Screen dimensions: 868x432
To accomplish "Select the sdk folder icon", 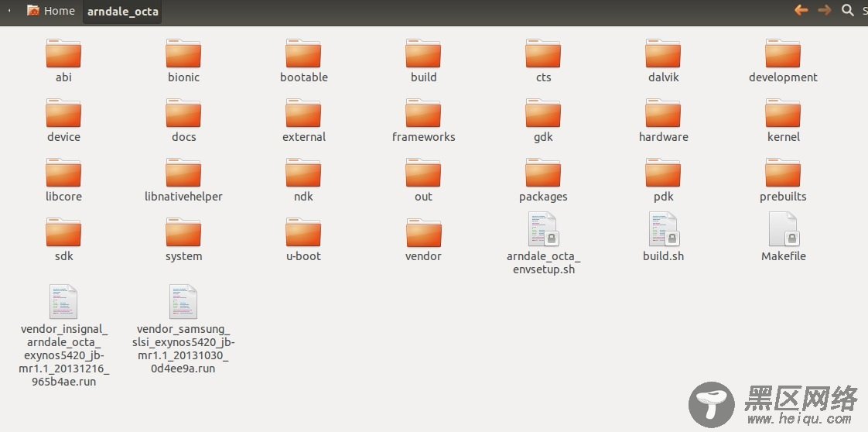I will click(x=63, y=232).
